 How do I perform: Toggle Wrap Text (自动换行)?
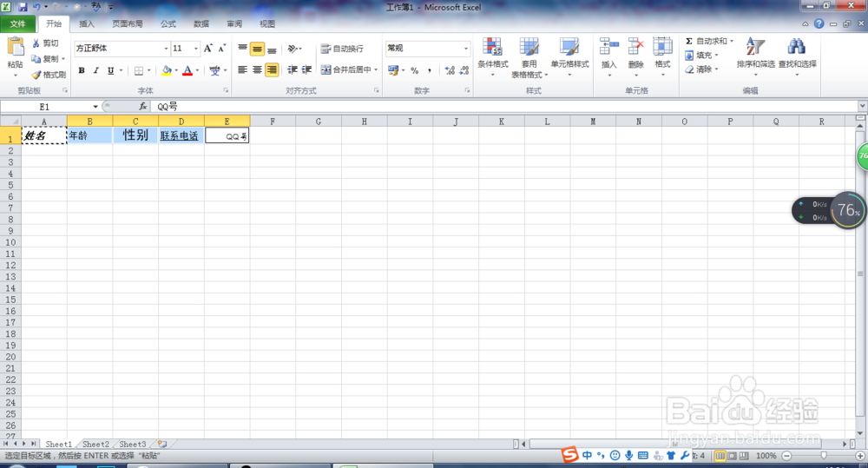pyautogui.click(x=342, y=49)
